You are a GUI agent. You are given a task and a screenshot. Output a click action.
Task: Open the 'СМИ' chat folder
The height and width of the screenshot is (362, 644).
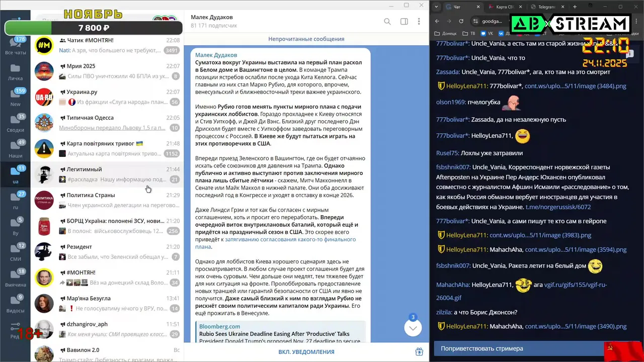[15, 253]
